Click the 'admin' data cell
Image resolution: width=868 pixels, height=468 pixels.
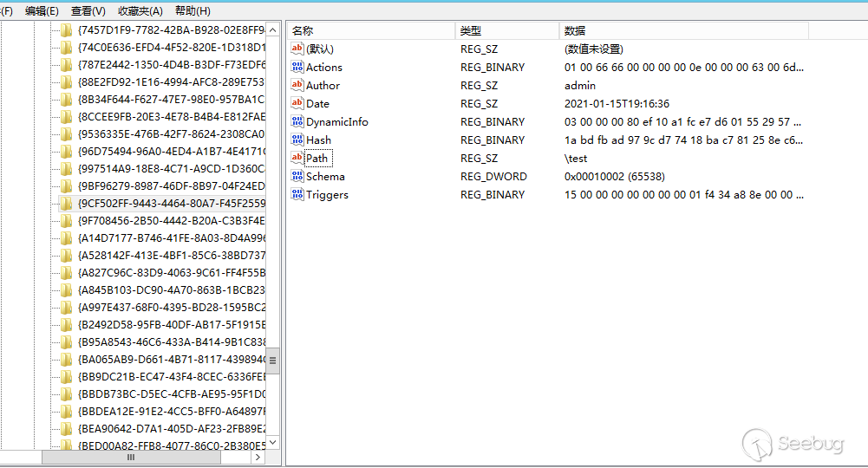tap(580, 85)
